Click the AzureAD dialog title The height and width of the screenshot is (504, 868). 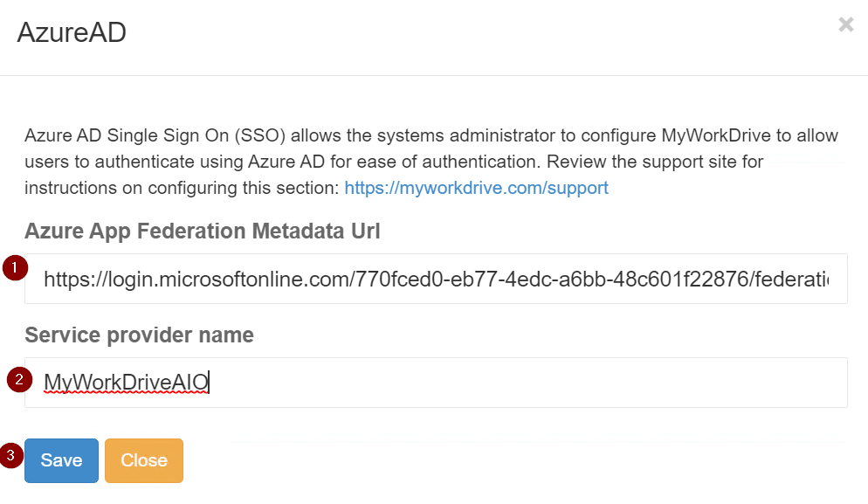[x=72, y=32]
